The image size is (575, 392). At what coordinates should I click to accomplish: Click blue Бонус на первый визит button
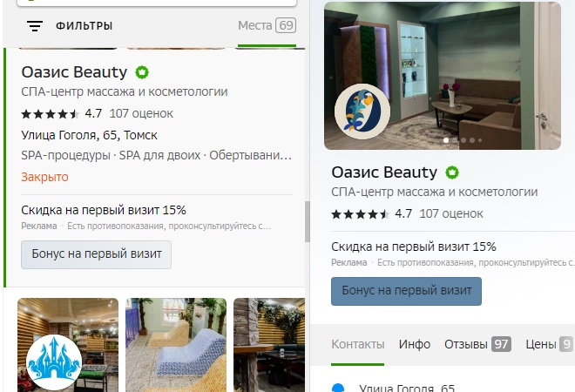tap(406, 291)
